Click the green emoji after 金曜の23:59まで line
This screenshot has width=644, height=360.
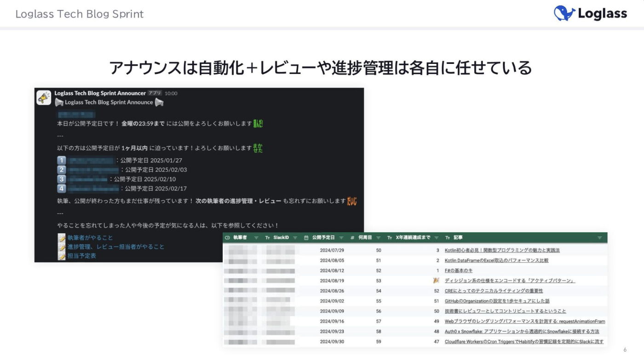pos(259,124)
